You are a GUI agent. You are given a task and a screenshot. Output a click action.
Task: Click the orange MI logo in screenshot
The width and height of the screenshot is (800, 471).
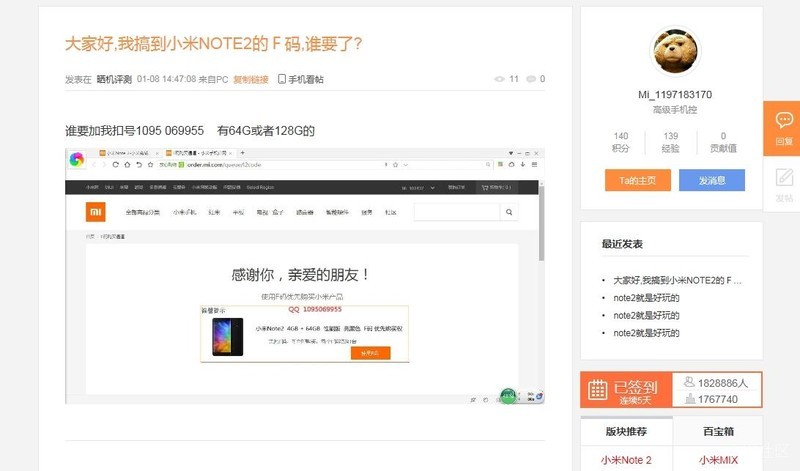[95, 212]
